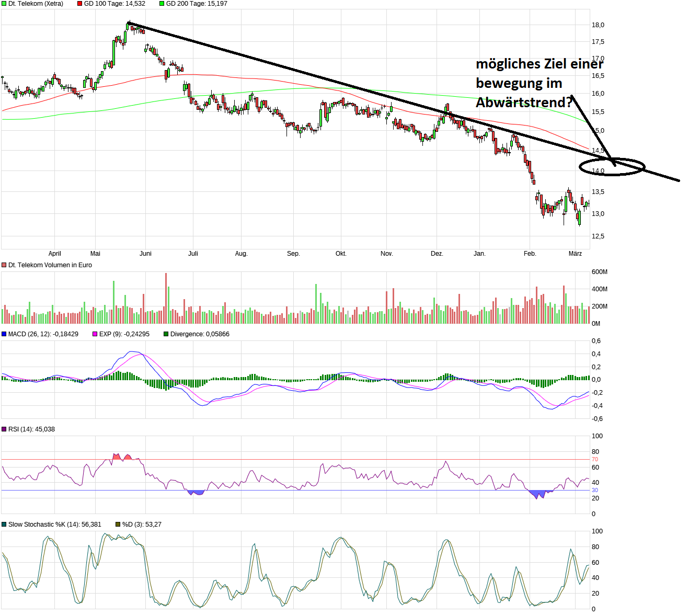Click the 600M volume axis value
The width and height of the screenshot is (700, 615).
pos(600,272)
